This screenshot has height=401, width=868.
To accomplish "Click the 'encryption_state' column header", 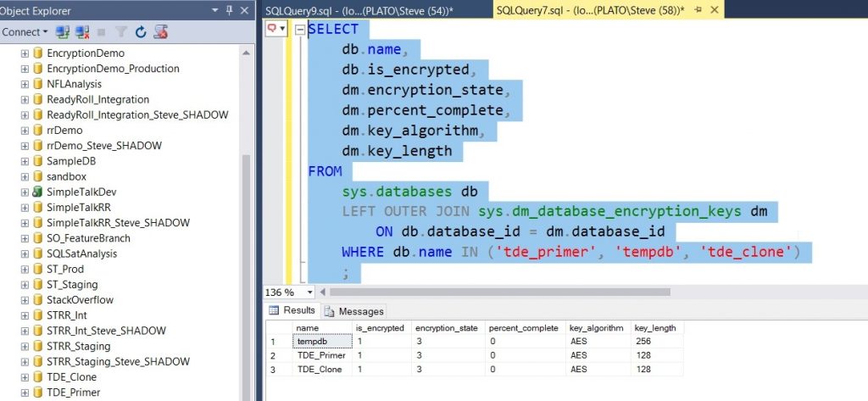I will [448, 328].
